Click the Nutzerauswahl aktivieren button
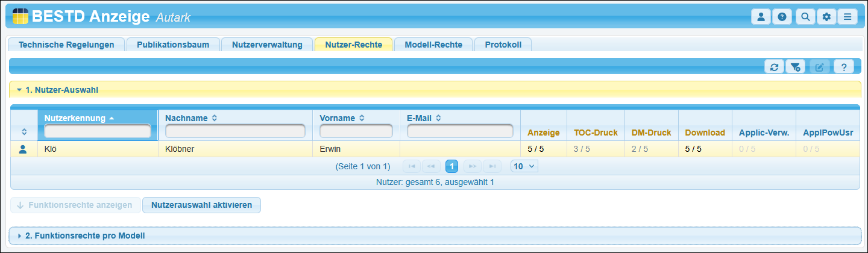This screenshot has width=868, height=253. click(201, 205)
